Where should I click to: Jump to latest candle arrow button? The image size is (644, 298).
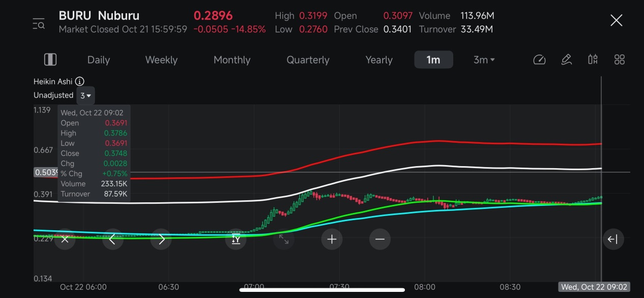[x=613, y=239]
